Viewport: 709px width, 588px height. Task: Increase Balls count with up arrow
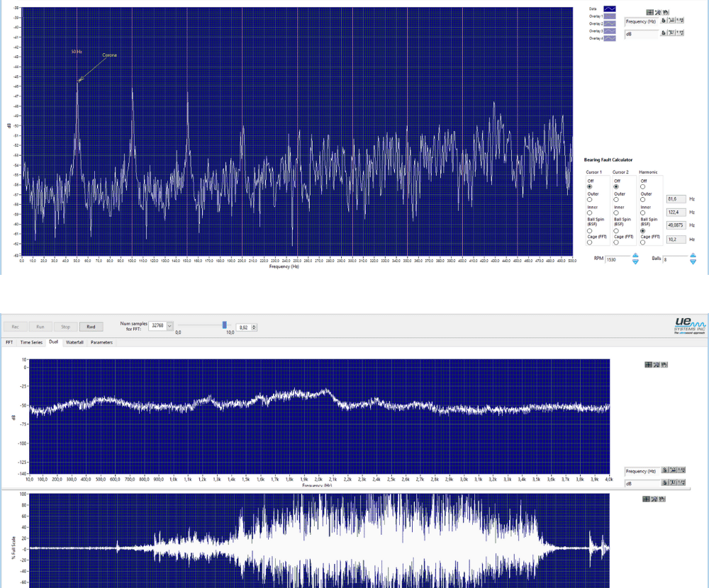(x=693, y=256)
